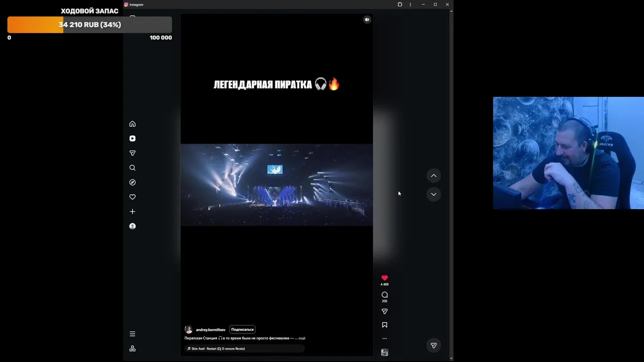Open the reel's comments bubble
The height and width of the screenshot is (362, 644).
pos(384,295)
